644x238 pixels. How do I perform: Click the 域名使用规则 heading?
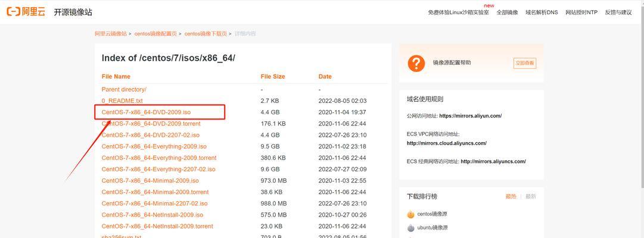(x=425, y=99)
